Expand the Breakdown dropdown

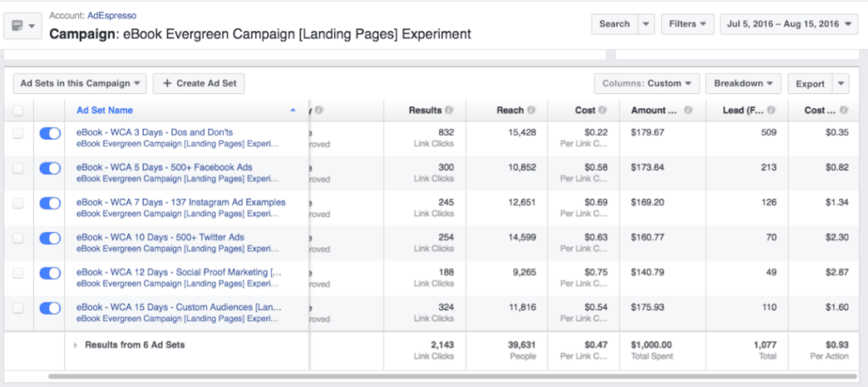[x=743, y=84]
